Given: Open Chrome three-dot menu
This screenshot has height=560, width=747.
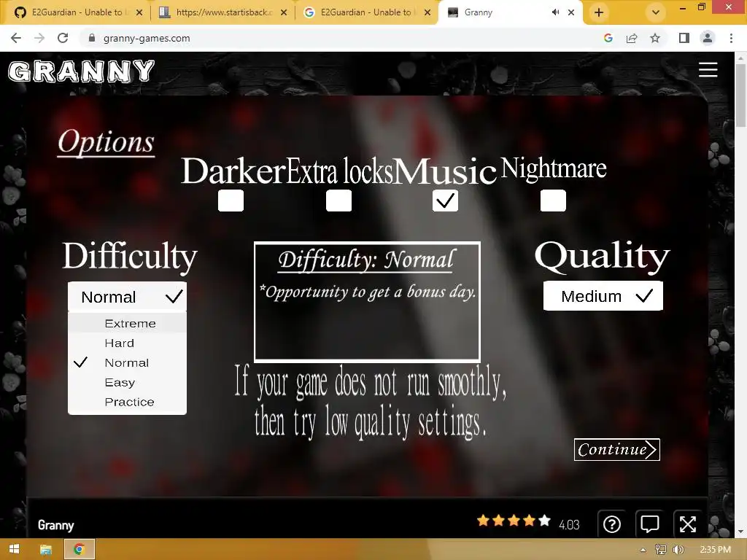Looking at the screenshot, I should tap(731, 38).
